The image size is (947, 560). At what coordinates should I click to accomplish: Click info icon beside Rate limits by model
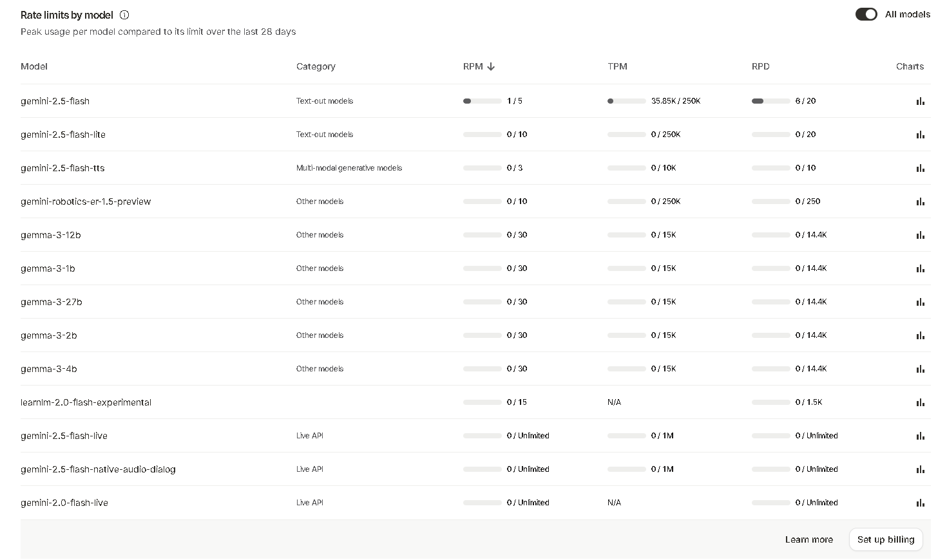pos(124,15)
